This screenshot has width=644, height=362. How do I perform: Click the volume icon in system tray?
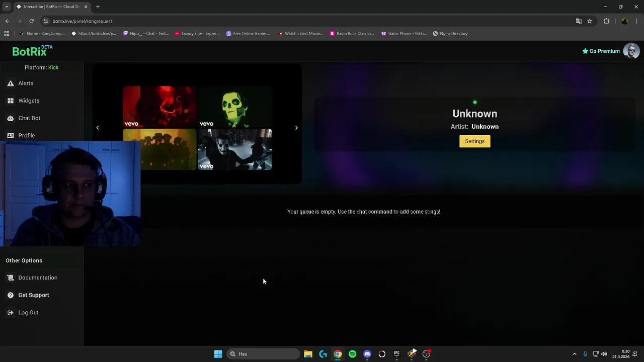(604, 354)
